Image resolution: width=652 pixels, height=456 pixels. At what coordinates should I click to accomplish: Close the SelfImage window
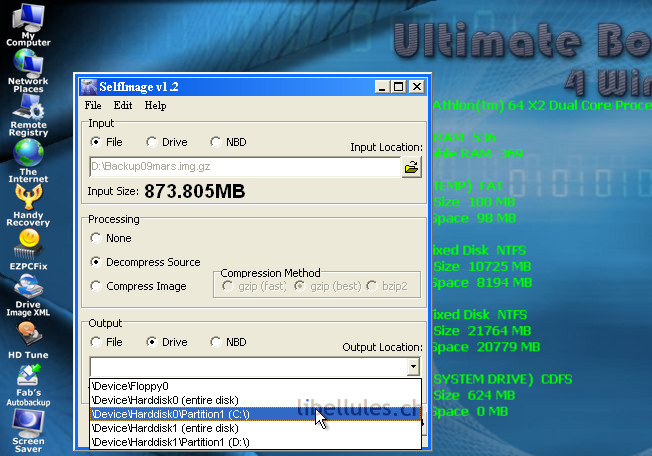click(x=417, y=87)
